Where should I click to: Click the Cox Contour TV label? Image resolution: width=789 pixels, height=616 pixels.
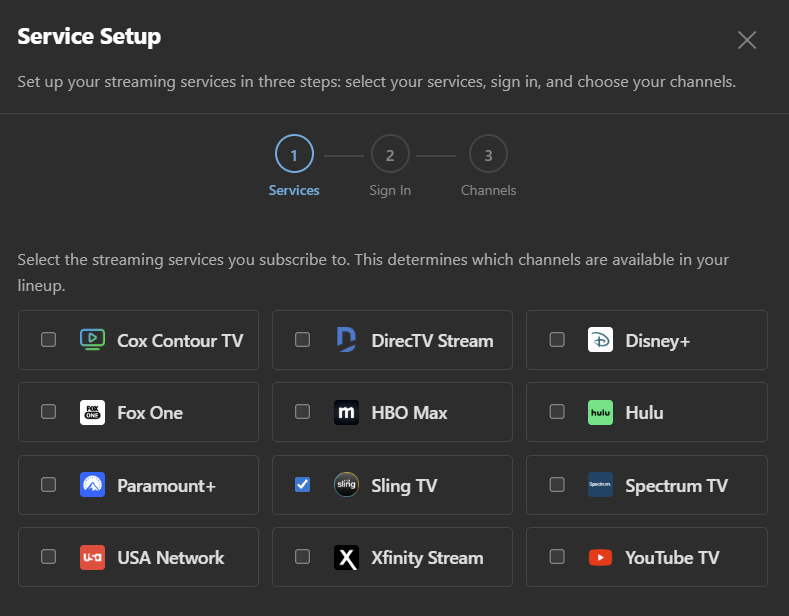(180, 341)
